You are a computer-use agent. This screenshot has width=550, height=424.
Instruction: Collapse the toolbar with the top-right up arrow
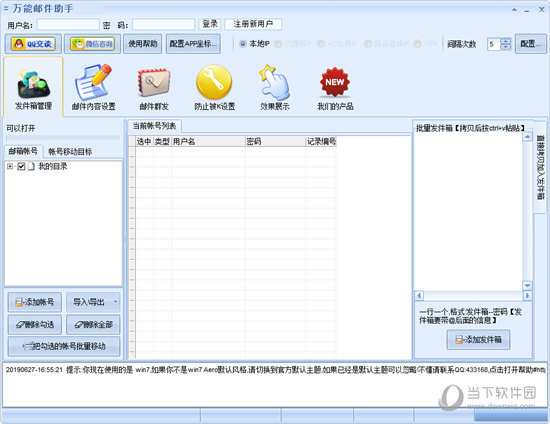[x=514, y=10]
